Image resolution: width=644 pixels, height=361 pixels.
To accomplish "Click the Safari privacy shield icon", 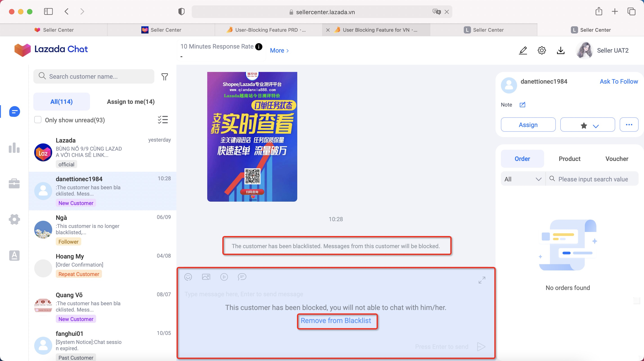I will (181, 11).
